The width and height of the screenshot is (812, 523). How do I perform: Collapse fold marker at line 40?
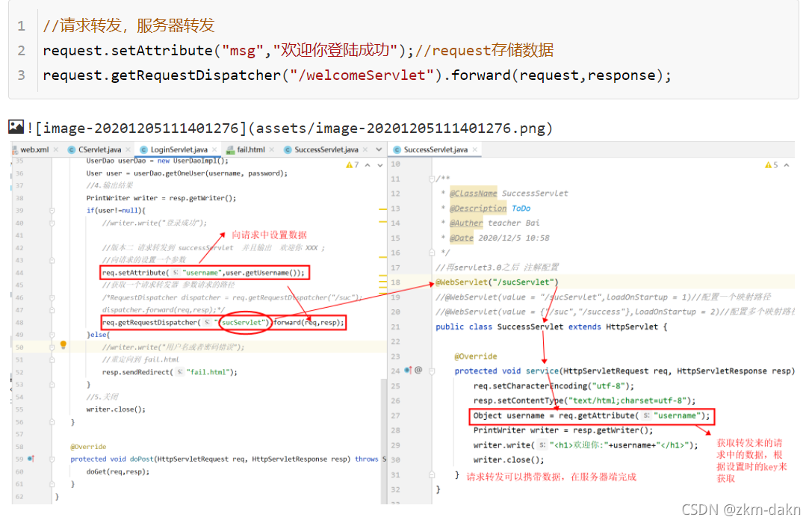[52, 223]
